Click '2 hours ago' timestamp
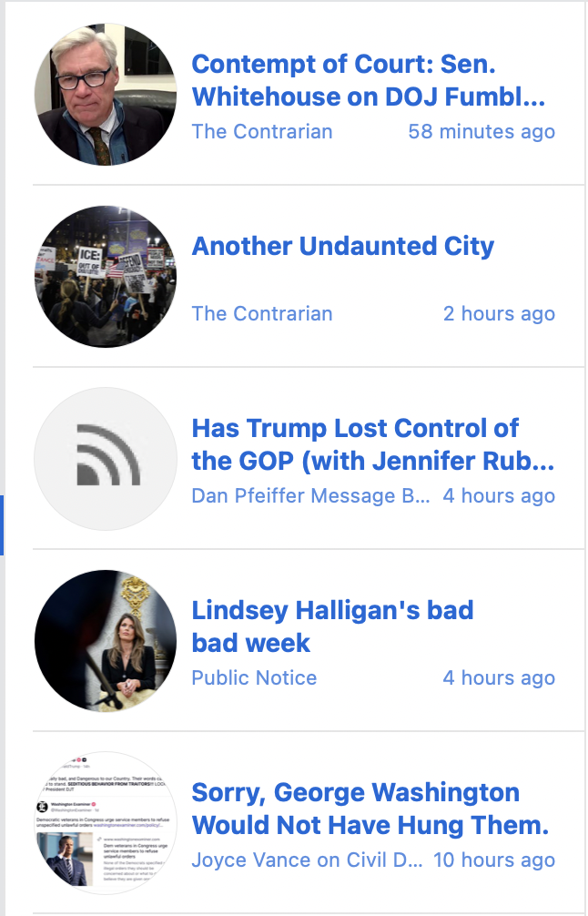Image resolution: width=588 pixels, height=916 pixels. (x=499, y=313)
